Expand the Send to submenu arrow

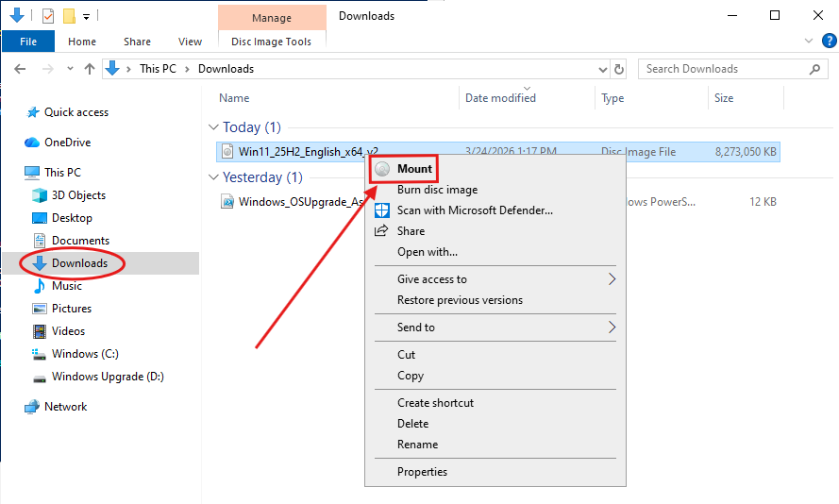(x=612, y=328)
